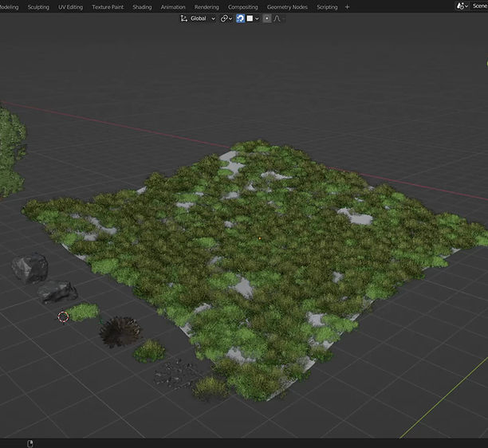Select the small green bush beside pebbles
488x448 pixels.
[149, 351]
